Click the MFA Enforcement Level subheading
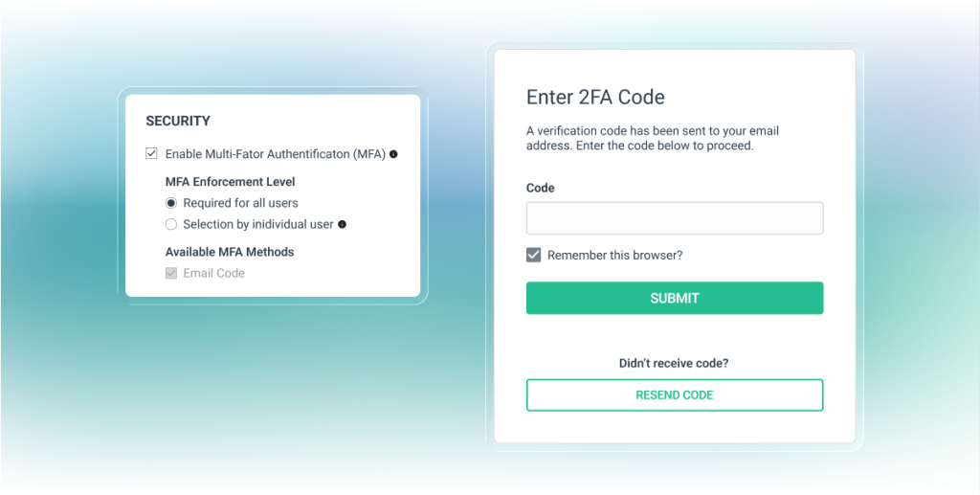The image size is (980, 495). [230, 182]
